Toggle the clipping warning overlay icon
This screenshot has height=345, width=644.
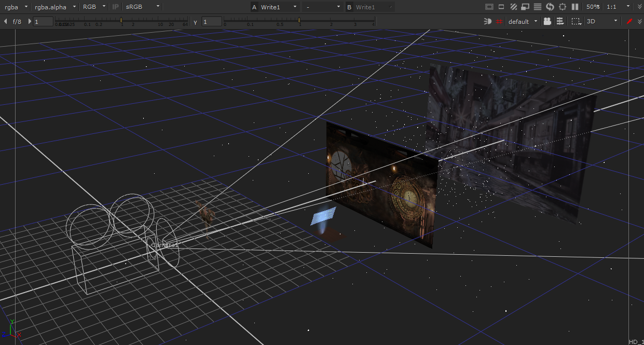[x=489, y=7]
